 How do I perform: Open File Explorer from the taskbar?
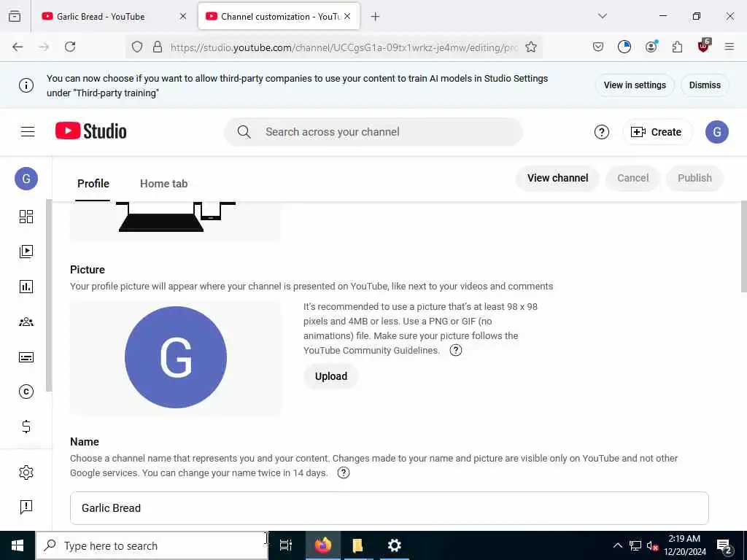(x=357, y=545)
